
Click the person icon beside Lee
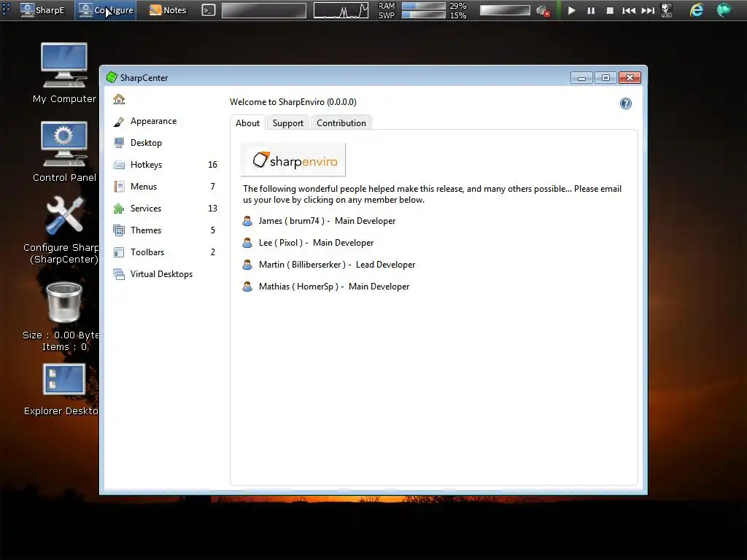pos(247,243)
